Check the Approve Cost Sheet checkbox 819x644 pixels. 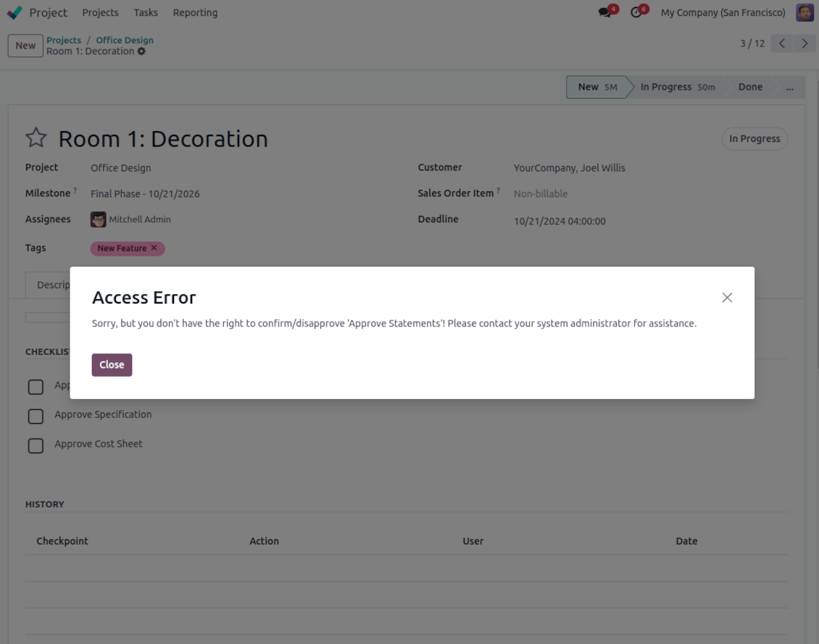click(36, 446)
